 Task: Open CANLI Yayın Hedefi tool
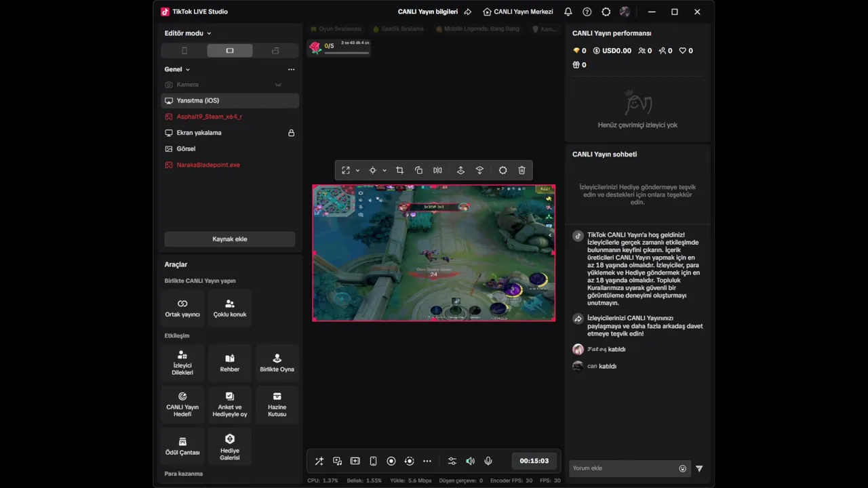pyautogui.click(x=182, y=405)
